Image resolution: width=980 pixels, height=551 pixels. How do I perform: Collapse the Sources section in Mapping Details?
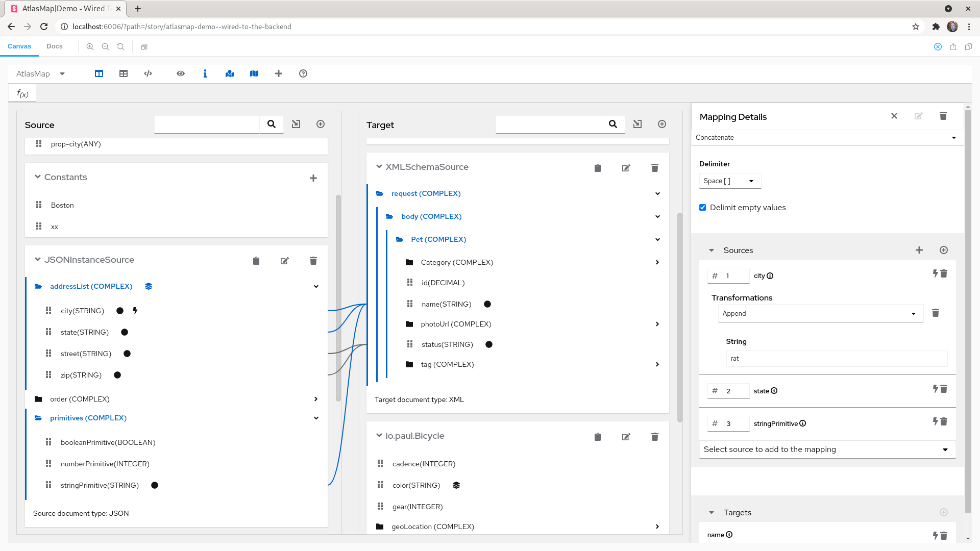coord(712,250)
